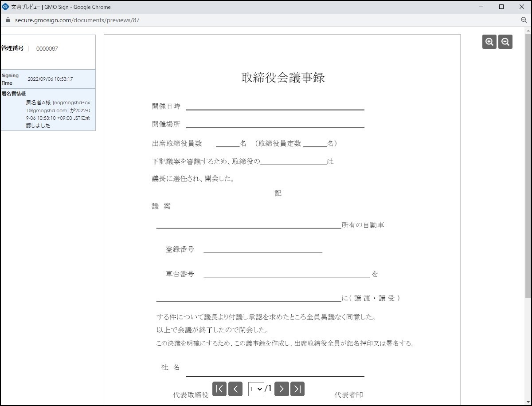The width and height of the screenshot is (532, 406).
Task: Click the zoom magnifier in the address bar
Action: tap(524, 20)
